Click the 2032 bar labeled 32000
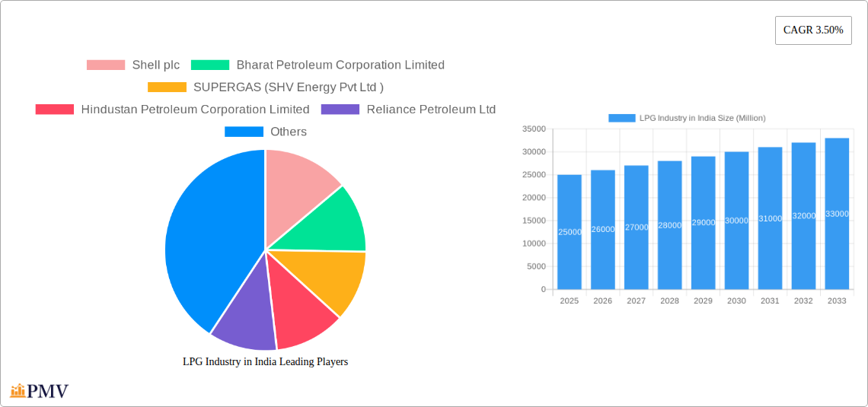 (x=803, y=216)
